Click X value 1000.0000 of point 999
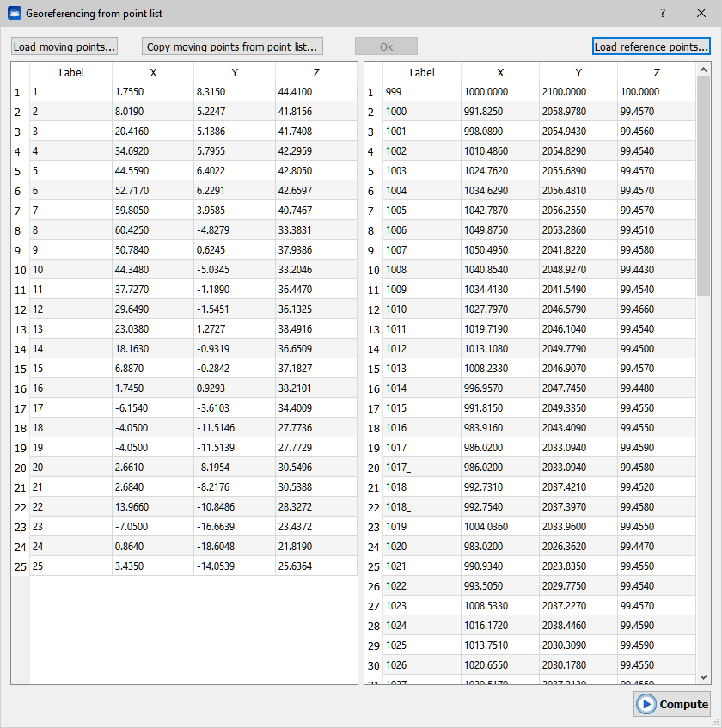 pos(499,92)
